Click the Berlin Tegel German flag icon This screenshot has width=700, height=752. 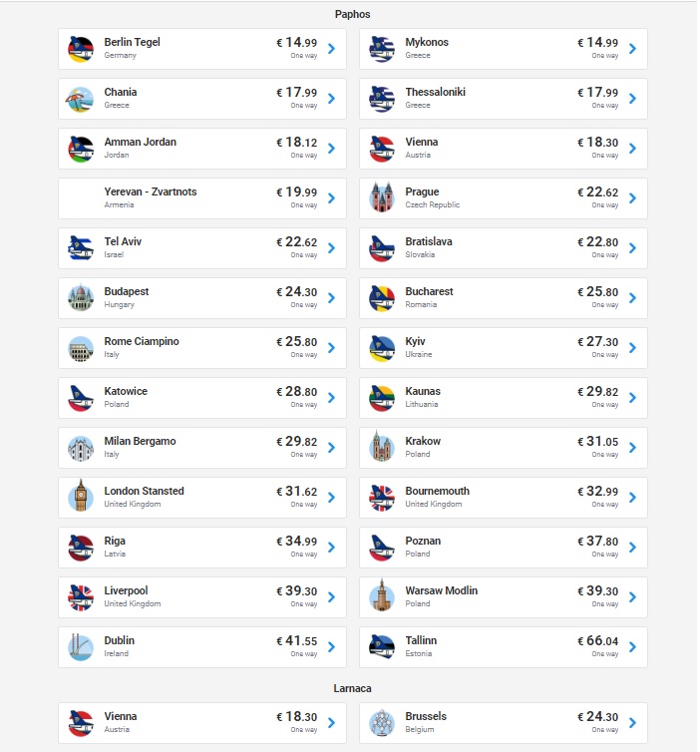coord(81,49)
